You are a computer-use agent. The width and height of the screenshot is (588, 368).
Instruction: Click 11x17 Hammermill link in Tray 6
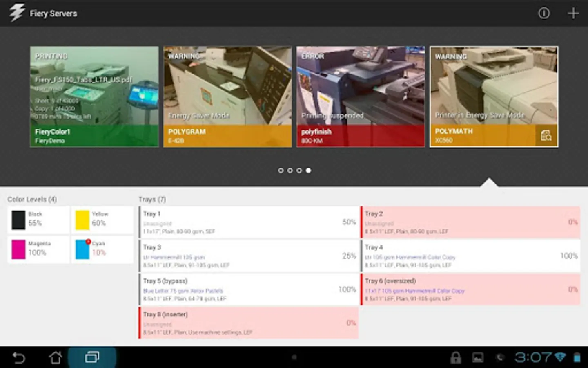pyautogui.click(x=415, y=291)
